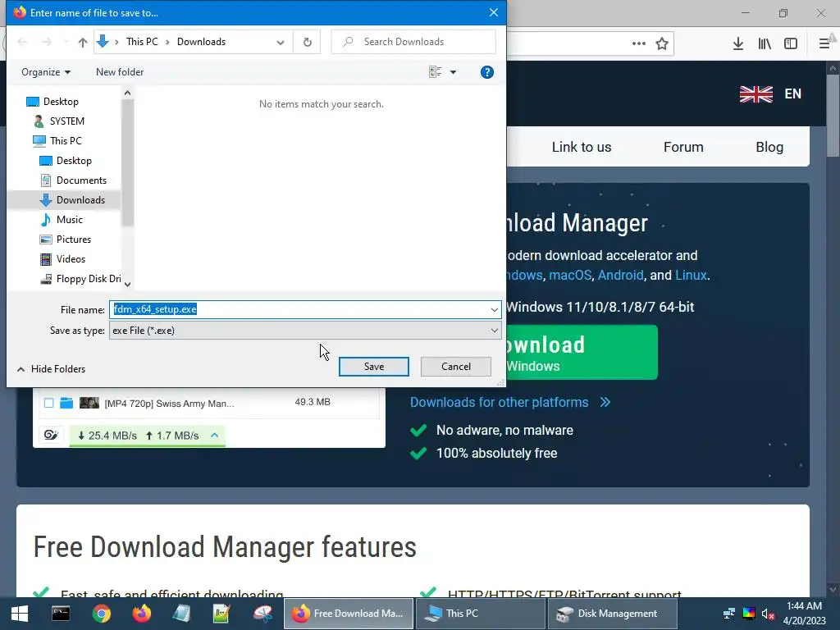Switch language via the EN flag
This screenshot has width=840, height=630.
coord(771,94)
